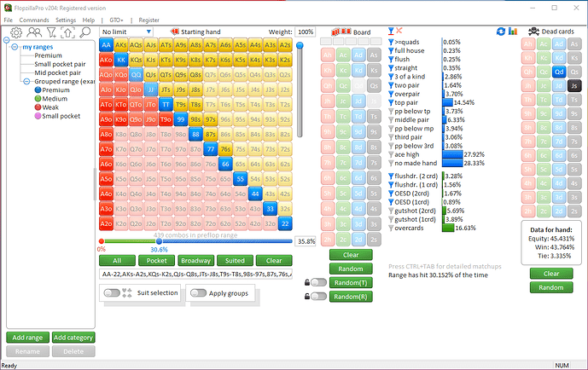Viewport: 588px width, 370px height.
Task: Click the blue refresh statistics icon
Action: pyautogui.click(x=501, y=32)
